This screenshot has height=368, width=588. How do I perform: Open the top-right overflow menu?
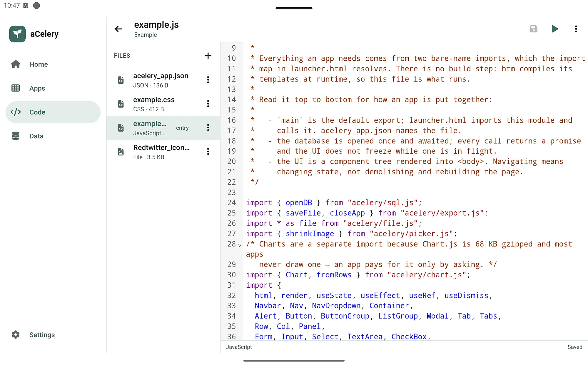click(x=576, y=29)
